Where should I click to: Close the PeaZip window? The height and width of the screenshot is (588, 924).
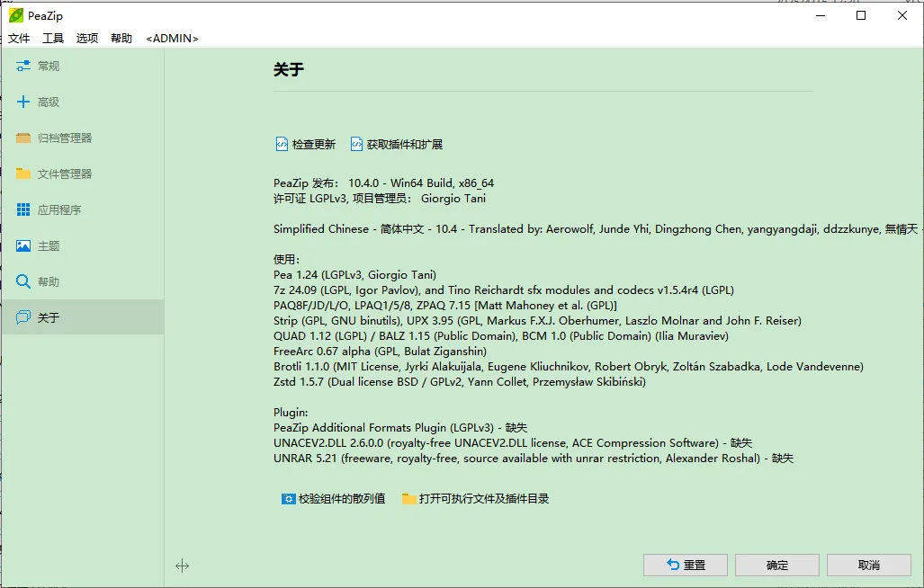(x=902, y=15)
